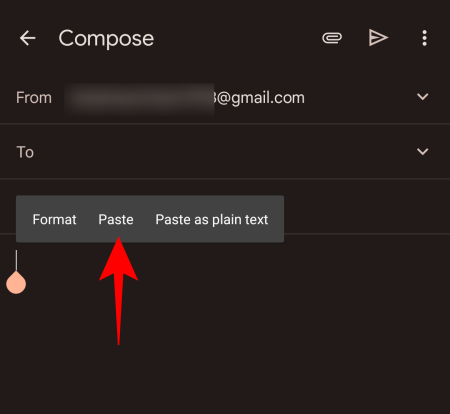Attach a file with the paperclip icon
The width and height of the screenshot is (450, 414).
(x=332, y=38)
